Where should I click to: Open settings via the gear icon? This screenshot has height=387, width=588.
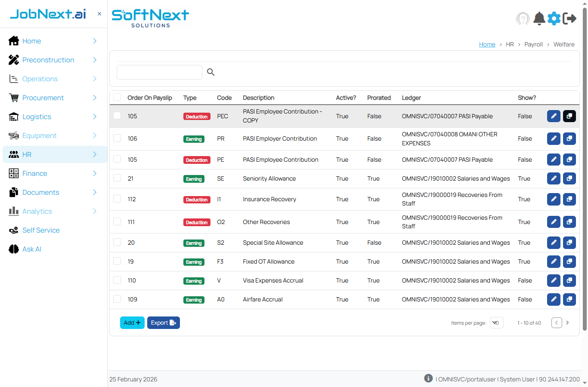[554, 18]
